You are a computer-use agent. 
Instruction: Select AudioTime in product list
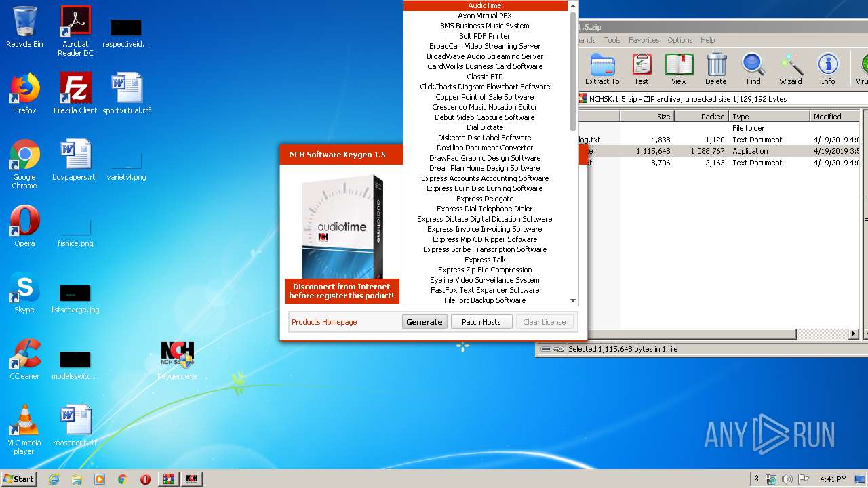(x=485, y=5)
